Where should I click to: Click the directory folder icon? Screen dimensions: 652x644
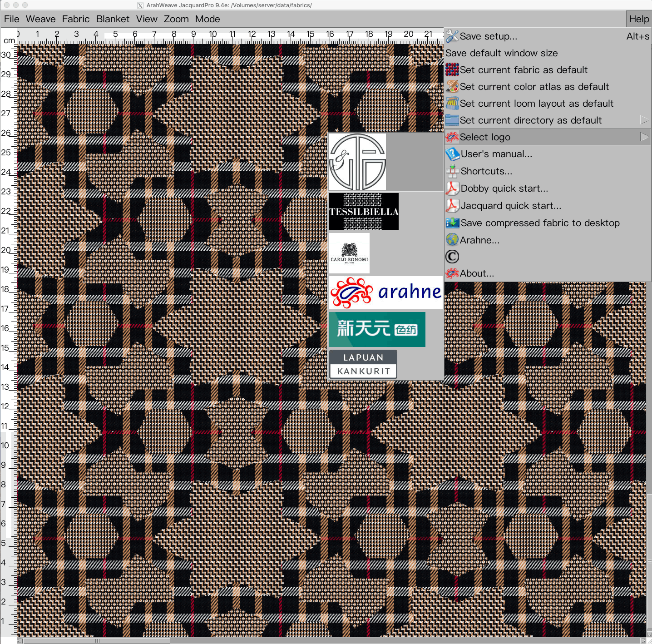[x=452, y=120]
